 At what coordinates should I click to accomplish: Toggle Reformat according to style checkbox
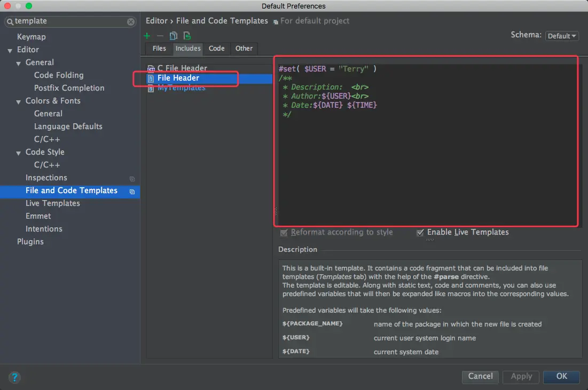pos(284,233)
